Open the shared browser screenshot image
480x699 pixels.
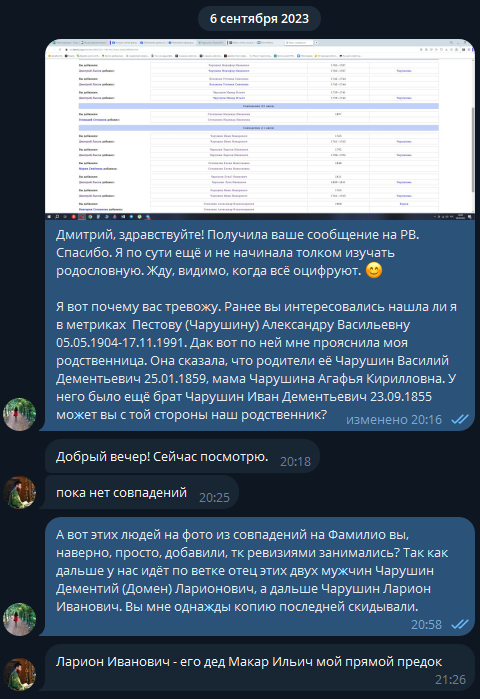click(260, 129)
